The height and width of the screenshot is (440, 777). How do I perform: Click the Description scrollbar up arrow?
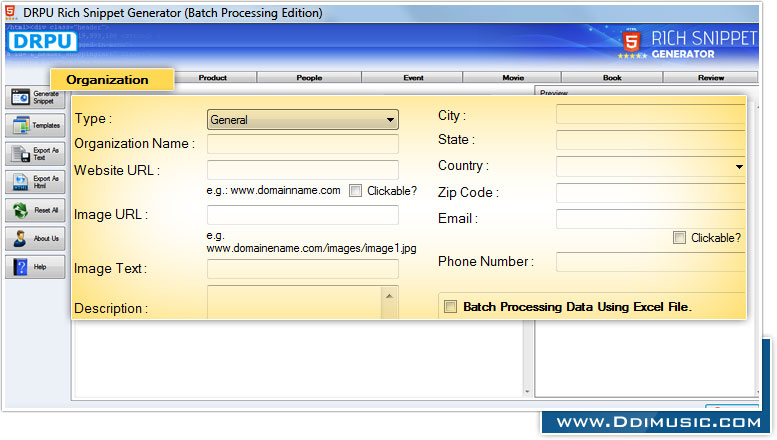tap(389, 296)
